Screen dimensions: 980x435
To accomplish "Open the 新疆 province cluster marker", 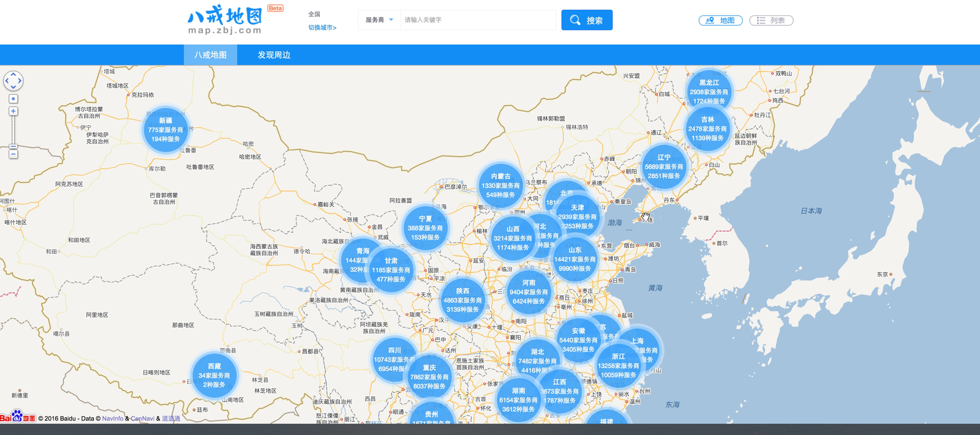I will coord(165,130).
